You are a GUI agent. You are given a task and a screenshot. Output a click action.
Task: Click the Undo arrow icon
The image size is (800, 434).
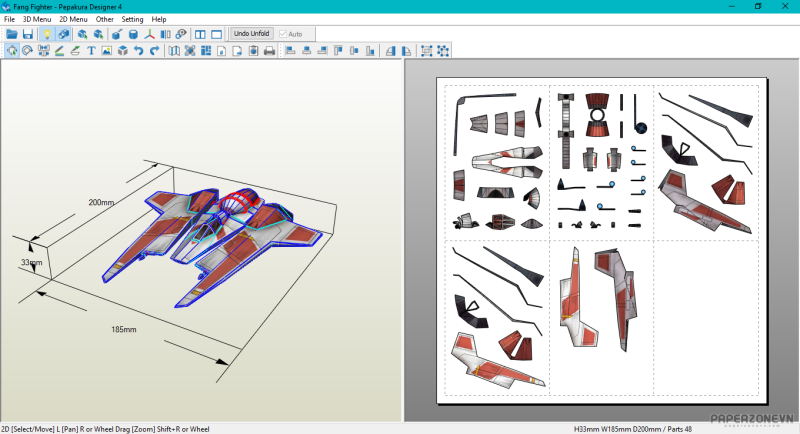click(138, 51)
